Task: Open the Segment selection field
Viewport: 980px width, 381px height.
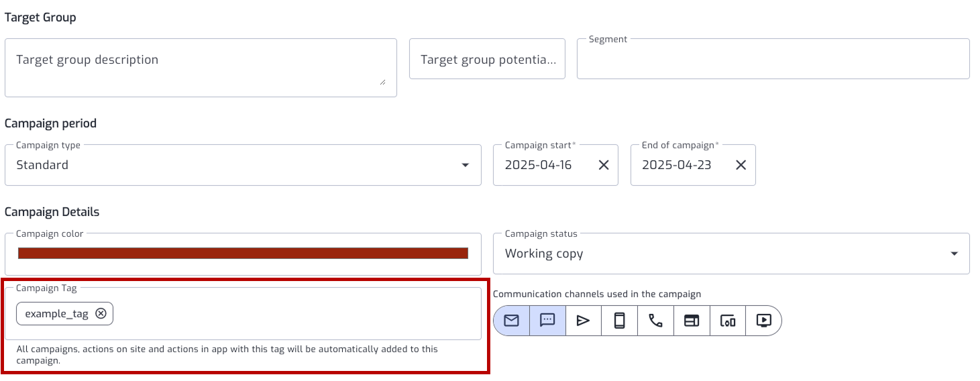Action: 773,59
